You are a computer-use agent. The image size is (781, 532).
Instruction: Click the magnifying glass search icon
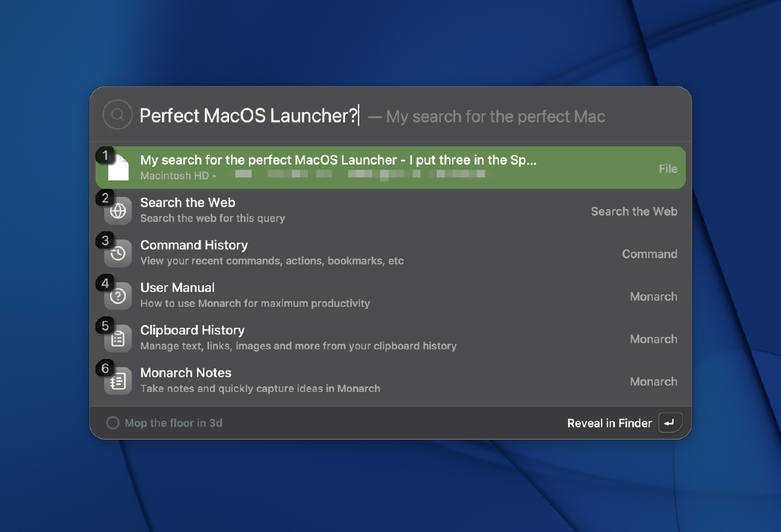point(118,115)
